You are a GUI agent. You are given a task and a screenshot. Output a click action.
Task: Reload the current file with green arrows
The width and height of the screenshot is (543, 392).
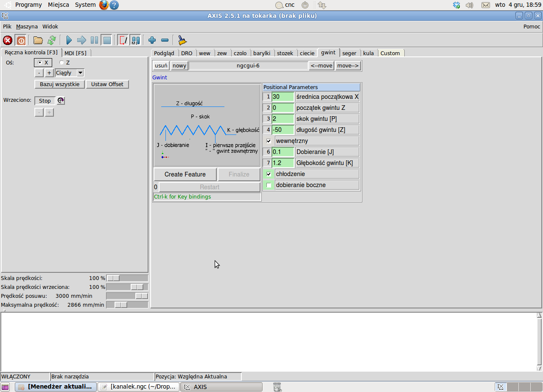[51, 40]
